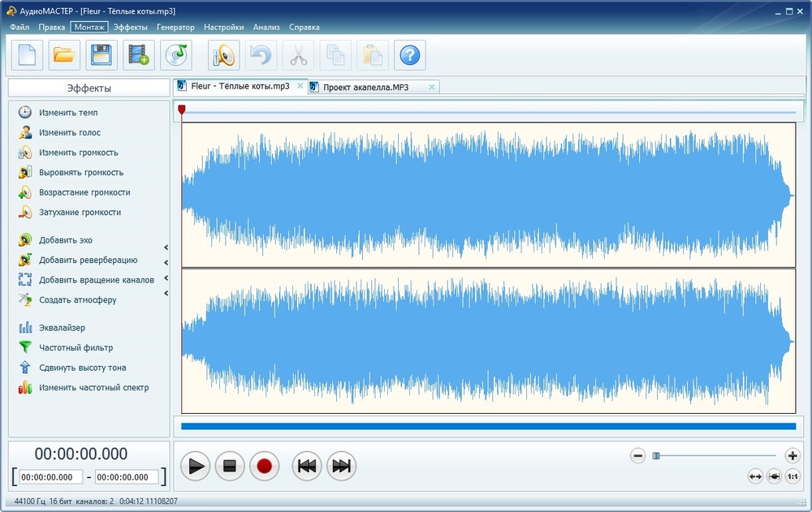Screen dimensions: 812x512
Task: Select the Изменить темп effect text
Action: tap(68, 112)
